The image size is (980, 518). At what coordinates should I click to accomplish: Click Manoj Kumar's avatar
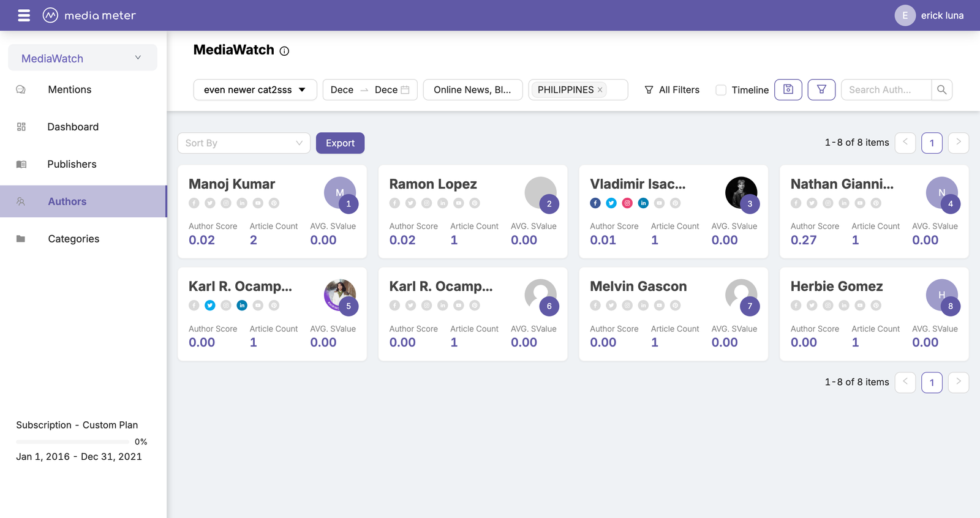coord(340,193)
